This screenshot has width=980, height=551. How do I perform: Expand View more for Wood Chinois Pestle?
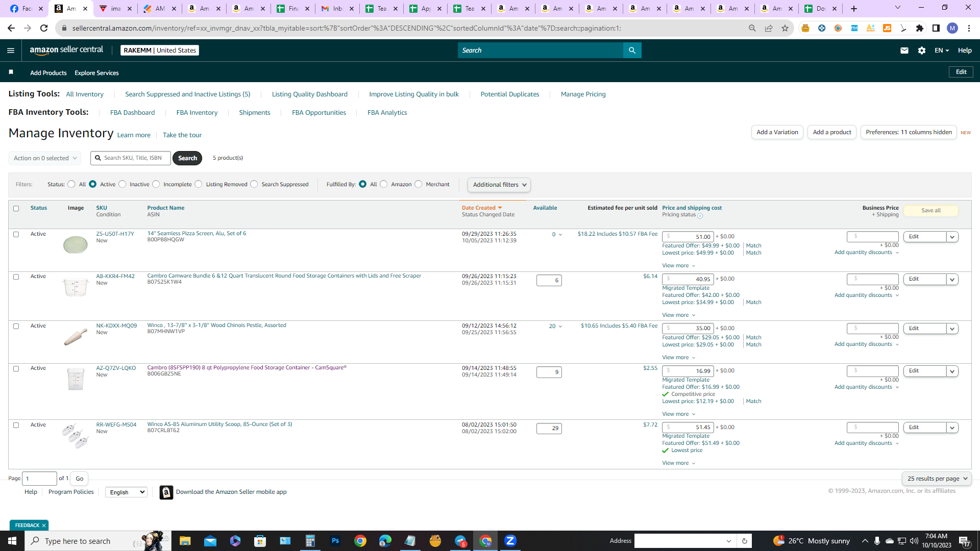(x=678, y=358)
